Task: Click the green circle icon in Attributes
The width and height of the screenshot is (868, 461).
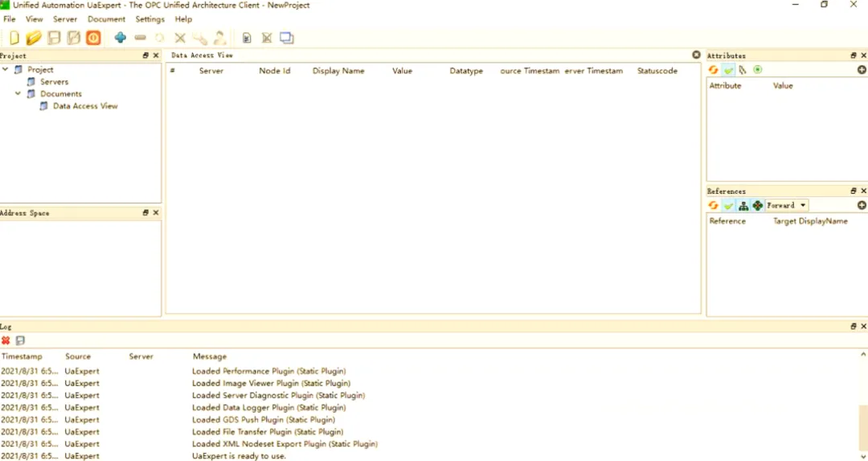Action: click(757, 70)
